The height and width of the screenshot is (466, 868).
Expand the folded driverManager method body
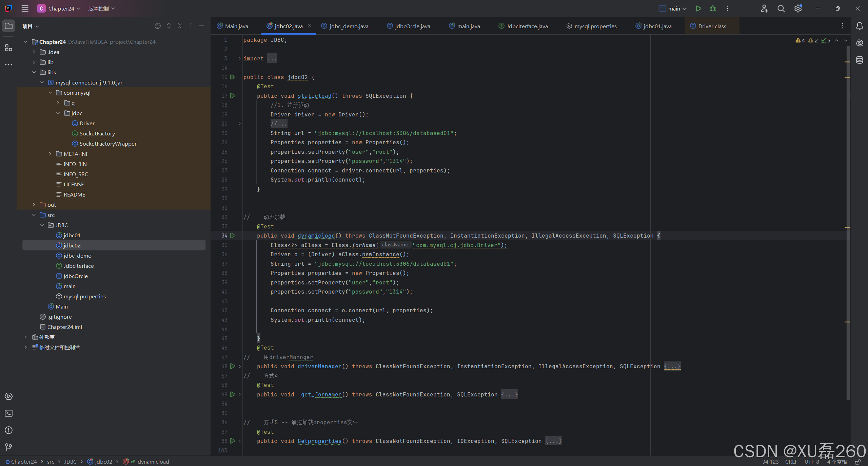pos(672,366)
